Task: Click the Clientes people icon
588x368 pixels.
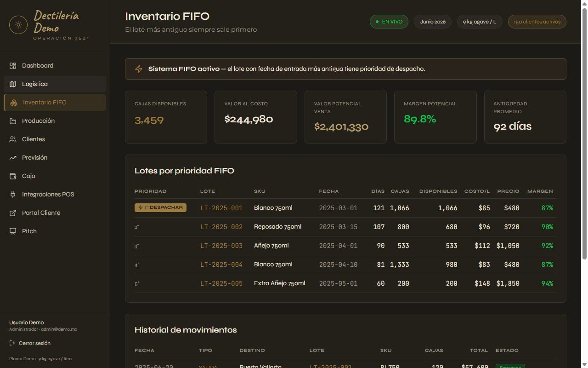Action: (x=13, y=139)
